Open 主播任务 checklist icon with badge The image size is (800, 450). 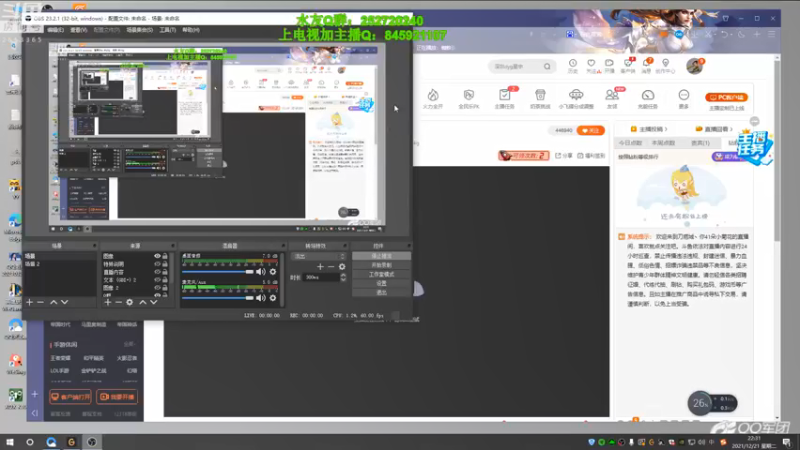pyautogui.click(x=505, y=95)
